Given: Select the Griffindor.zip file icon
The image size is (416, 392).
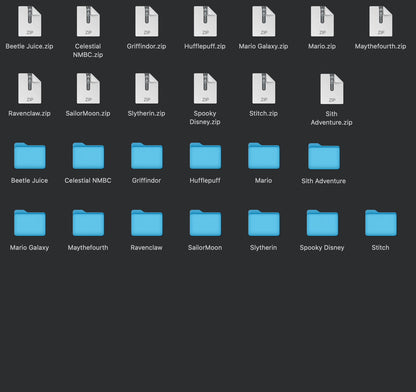Looking at the screenshot, I should [x=147, y=21].
